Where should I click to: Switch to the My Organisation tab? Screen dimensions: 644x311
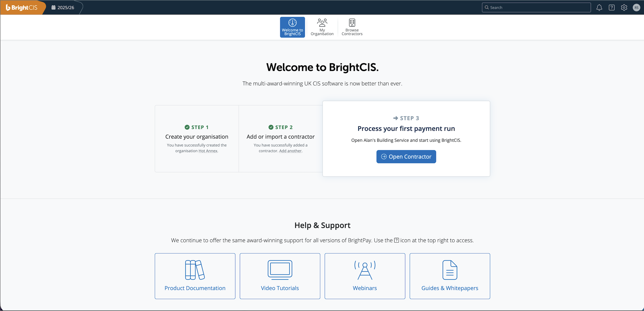pyautogui.click(x=322, y=27)
